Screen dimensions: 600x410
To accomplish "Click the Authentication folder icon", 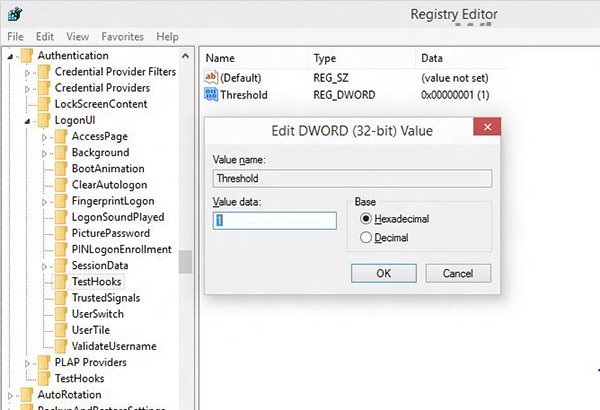I will coord(27,56).
